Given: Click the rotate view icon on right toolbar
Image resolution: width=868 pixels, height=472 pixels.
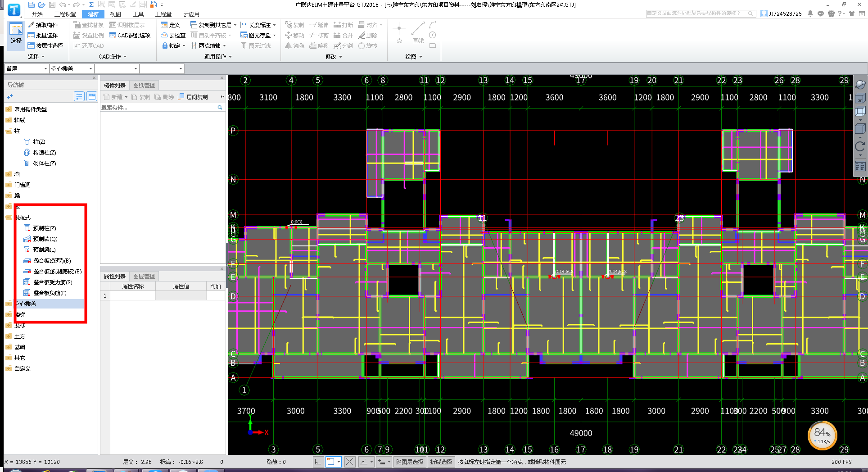Looking at the screenshot, I should pos(860,146).
